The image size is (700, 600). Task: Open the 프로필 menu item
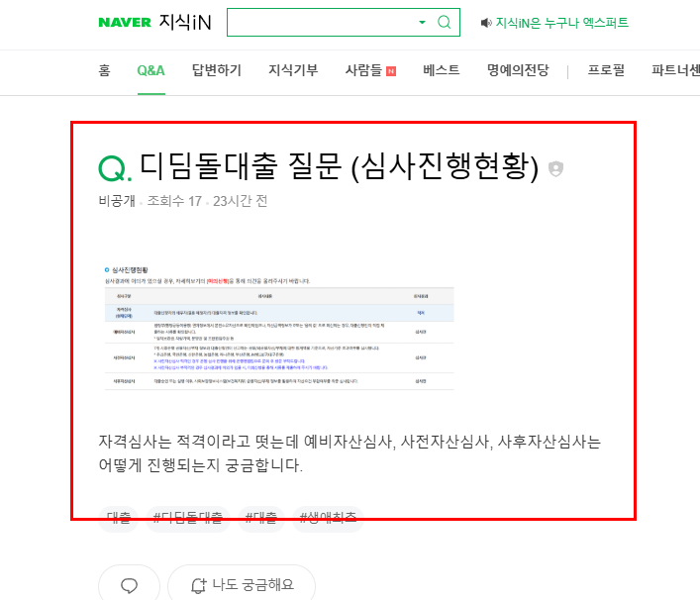tap(606, 70)
